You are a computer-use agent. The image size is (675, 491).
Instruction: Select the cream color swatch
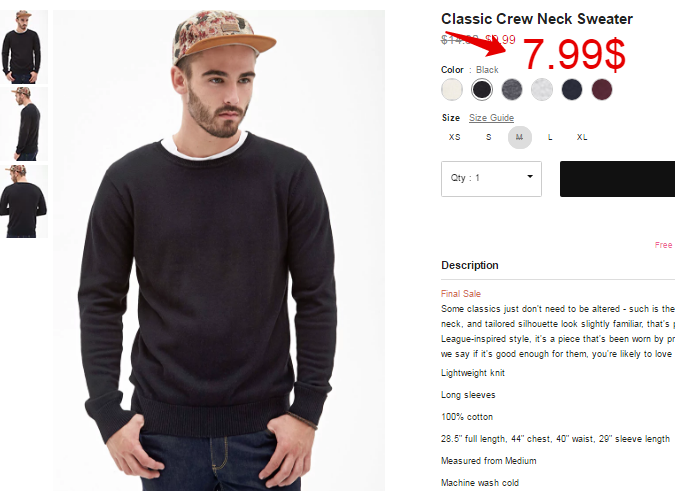click(x=452, y=90)
